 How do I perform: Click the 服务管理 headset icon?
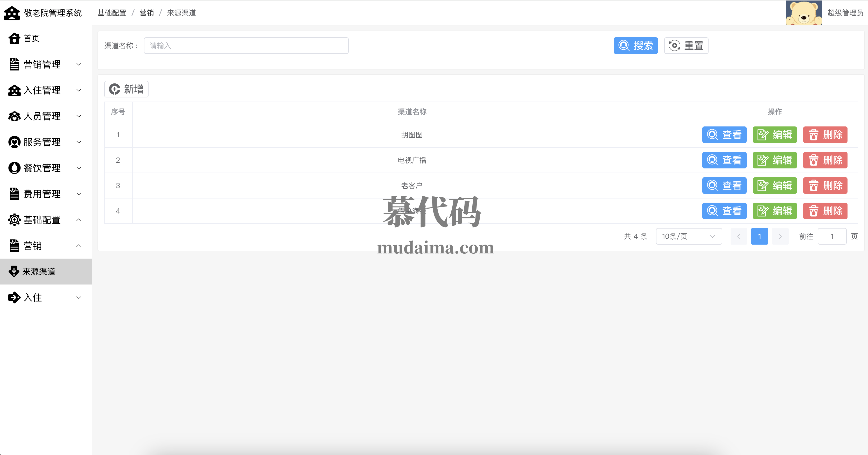coord(14,142)
